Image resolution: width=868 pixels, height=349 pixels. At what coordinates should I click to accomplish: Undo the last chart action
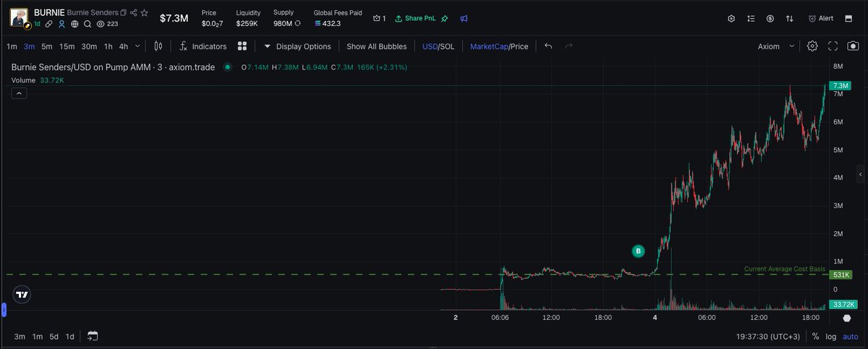pos(548,46)
